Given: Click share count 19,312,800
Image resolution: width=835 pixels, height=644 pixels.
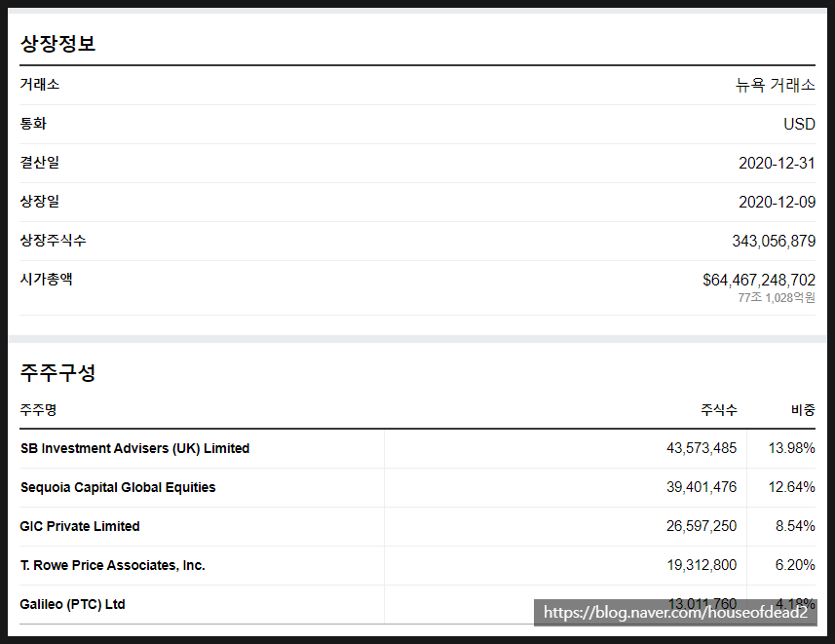Looking at the screenshot, I should (x=702, y=565).
